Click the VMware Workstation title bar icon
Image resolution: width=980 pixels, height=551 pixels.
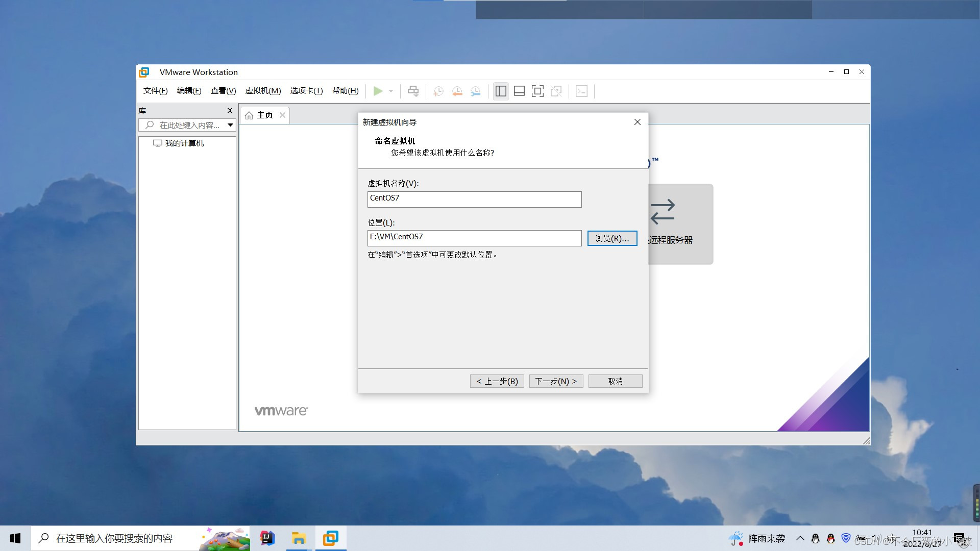[x=144, y=72]
